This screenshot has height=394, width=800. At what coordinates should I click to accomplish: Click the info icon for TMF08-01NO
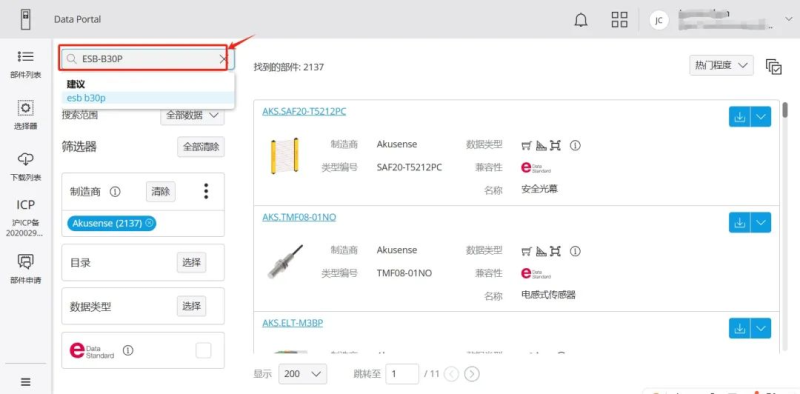[x=575, y=251]
